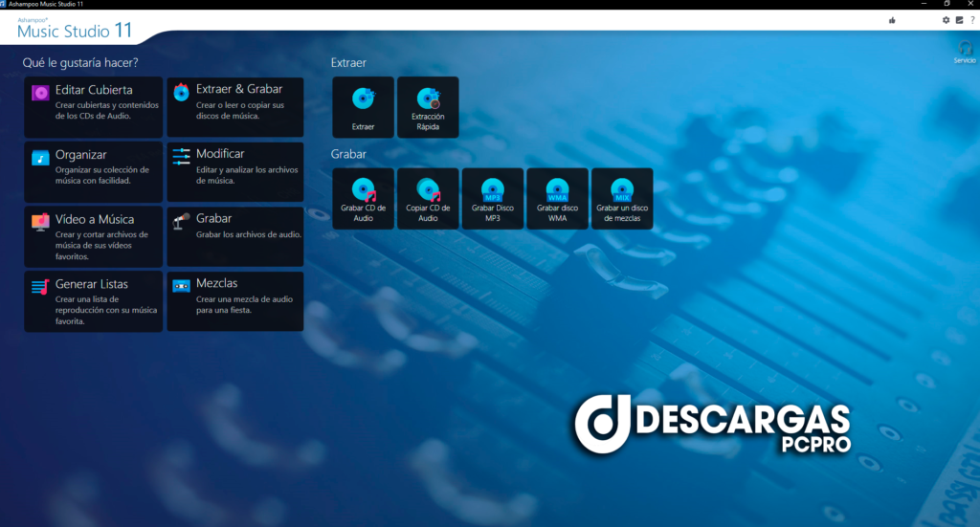Screen dimensions: 980x527
Task: Click the Editar Cubierta title text
Action: click(94, 90)
